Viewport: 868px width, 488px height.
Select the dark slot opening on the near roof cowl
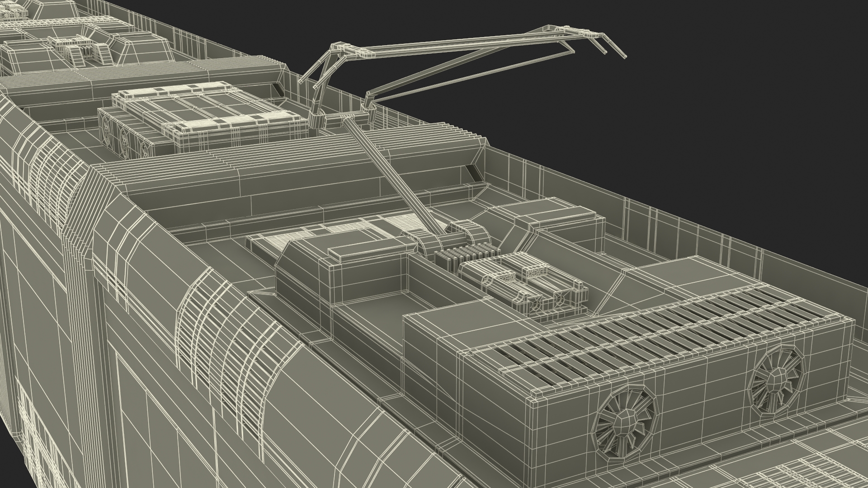474,173
